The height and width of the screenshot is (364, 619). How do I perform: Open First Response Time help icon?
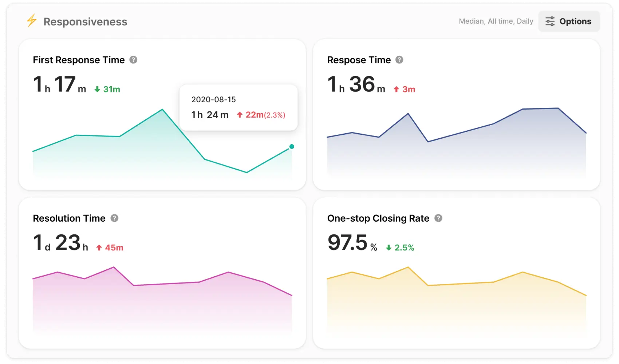133,60
